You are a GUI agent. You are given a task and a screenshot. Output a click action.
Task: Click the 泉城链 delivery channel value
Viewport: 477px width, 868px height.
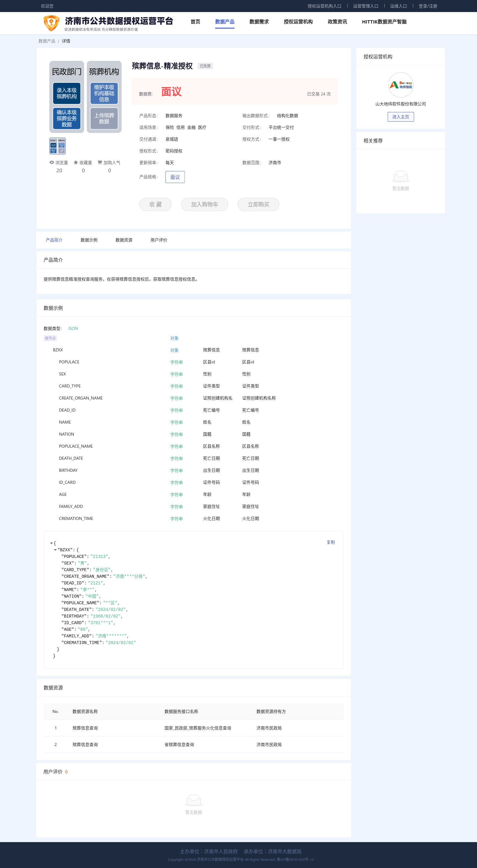(x=172, y=139)
